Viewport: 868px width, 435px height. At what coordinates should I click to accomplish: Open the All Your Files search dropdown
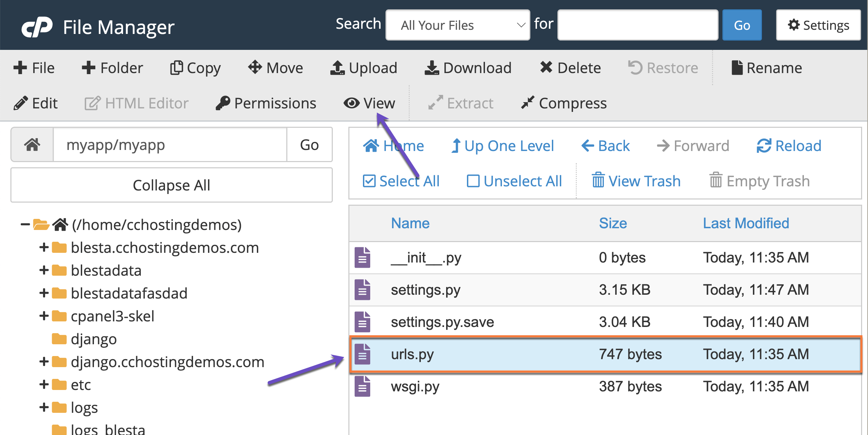[457, 25]
